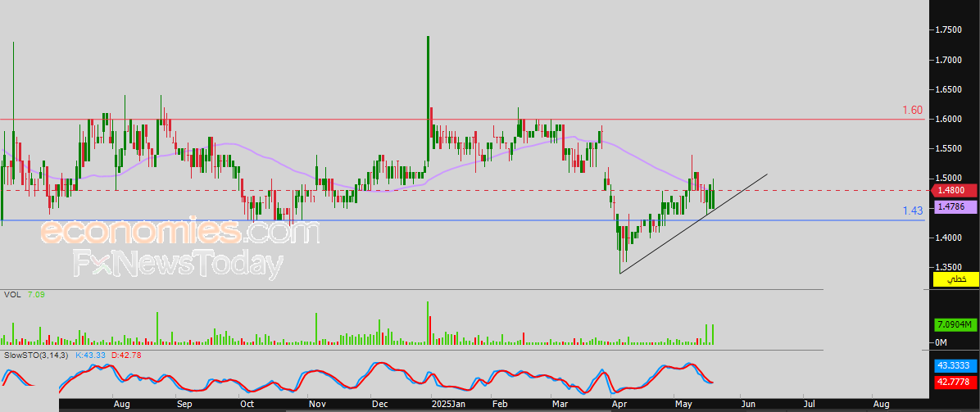Click the 0M volume axis label
This screenshot has height=412, width=980.
(x=941, y=342)
